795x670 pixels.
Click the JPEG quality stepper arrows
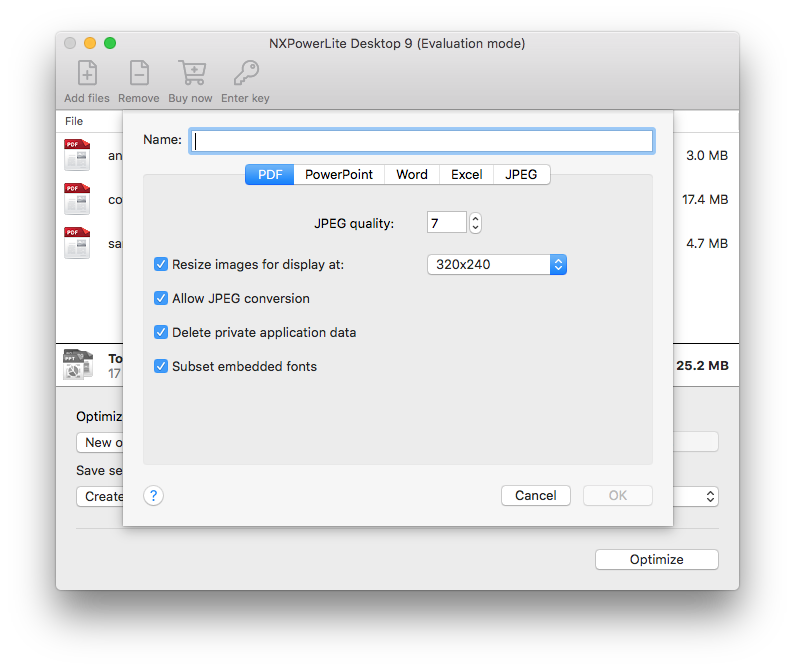(475, 223)
